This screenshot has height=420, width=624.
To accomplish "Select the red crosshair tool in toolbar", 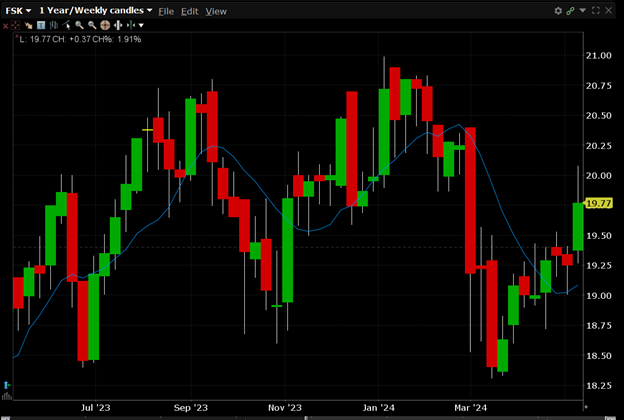I will point(16,25).
